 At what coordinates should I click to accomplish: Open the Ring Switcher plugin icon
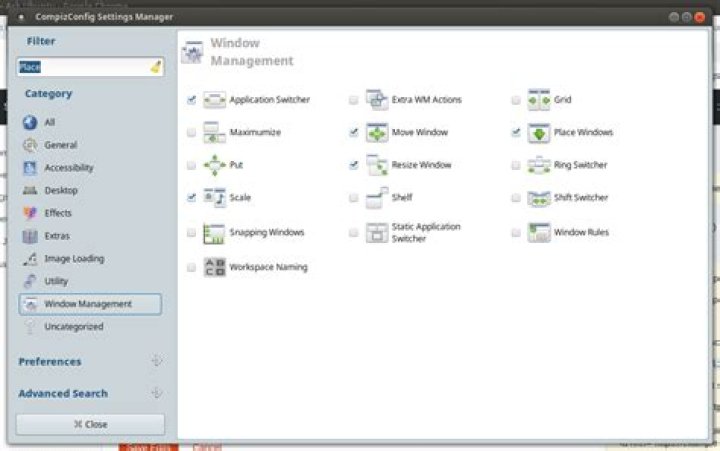(539, 165)
